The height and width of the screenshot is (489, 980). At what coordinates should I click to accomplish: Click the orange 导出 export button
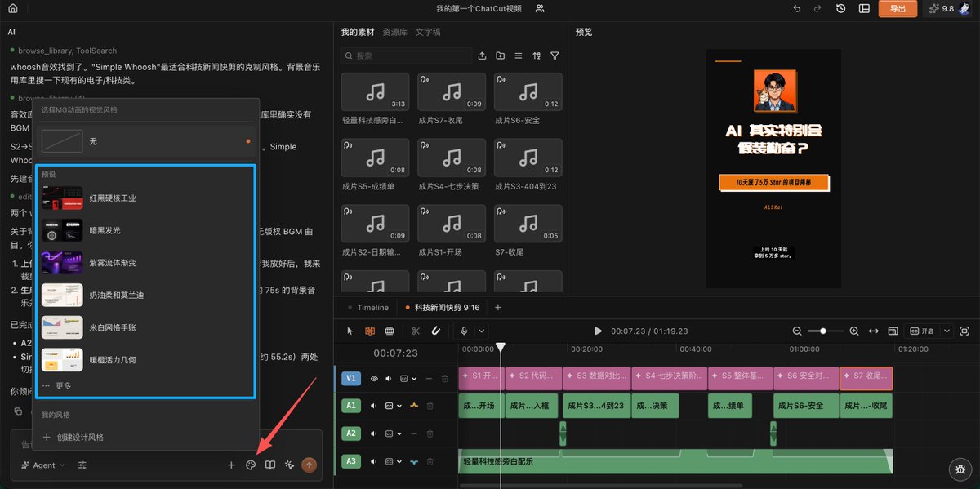tap(898, 8)
